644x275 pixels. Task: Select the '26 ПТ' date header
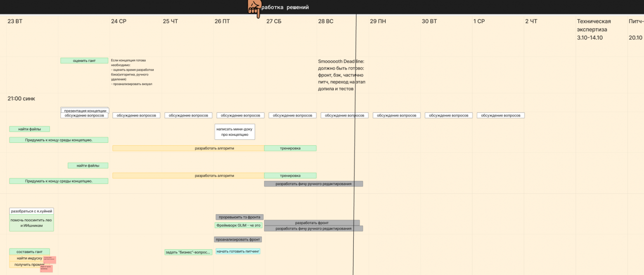pyautogui.click(x=222, y=21)
